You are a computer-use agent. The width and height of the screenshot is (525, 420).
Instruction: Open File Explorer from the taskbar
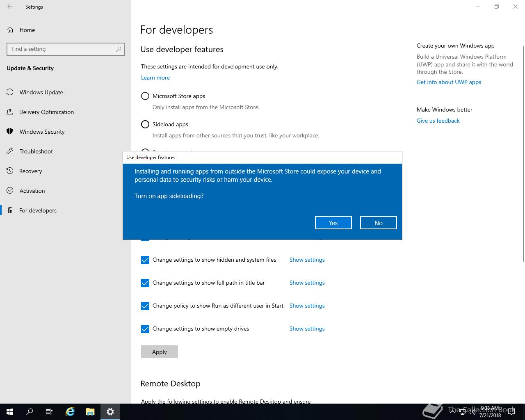coord(90,412)
